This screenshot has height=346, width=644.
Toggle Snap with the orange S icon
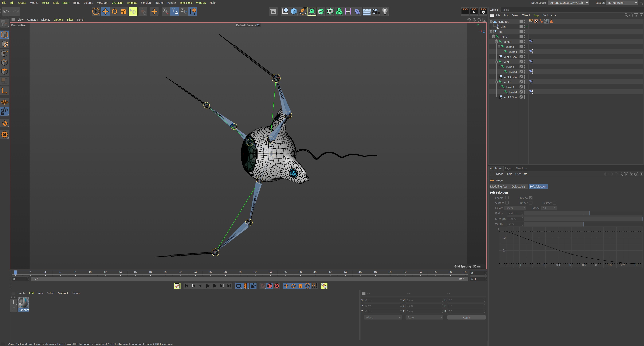pyautogui.click(x=5, y=135)
